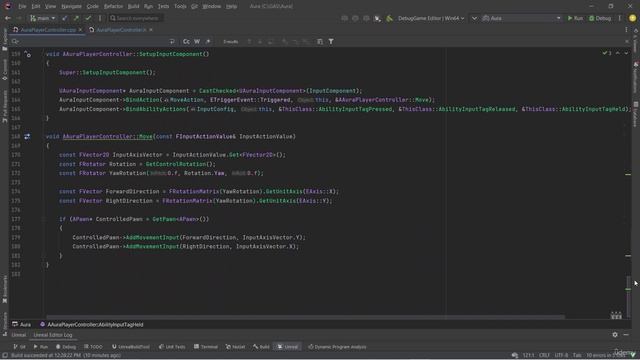Click the gutter icon on line 159
This screenshot has width=640, height=360.
[27, 54]
